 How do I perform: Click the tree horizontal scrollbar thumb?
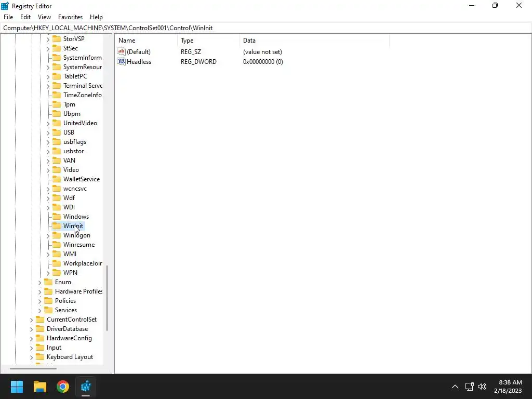tap(33, 368)
